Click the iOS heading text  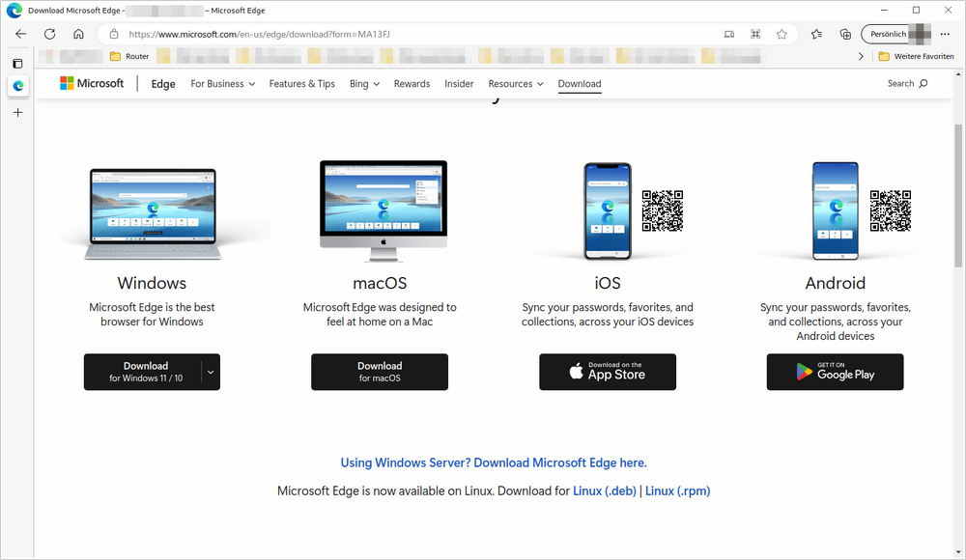pos(608,283)
